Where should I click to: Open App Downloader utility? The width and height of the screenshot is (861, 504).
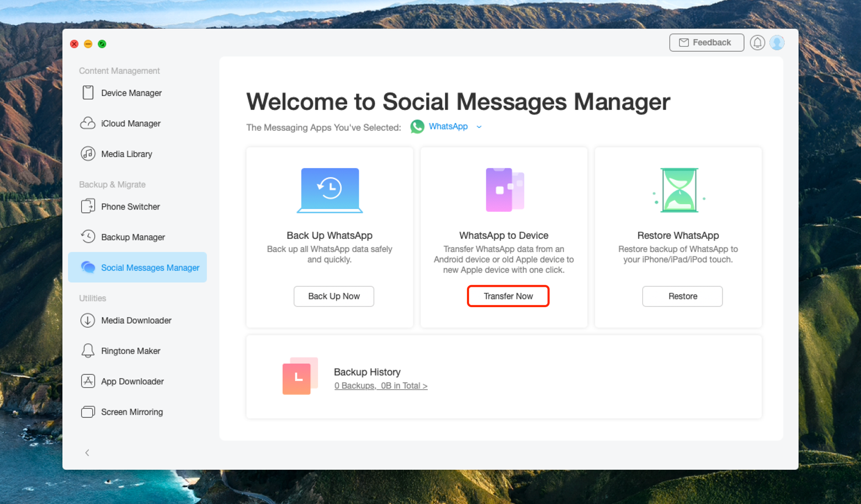[137, 381]
